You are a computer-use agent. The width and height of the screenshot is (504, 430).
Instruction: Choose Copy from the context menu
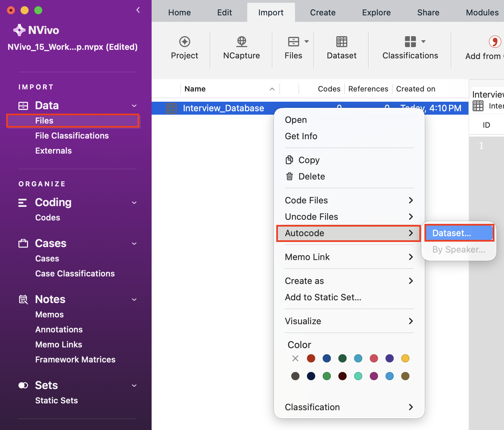[309, 160]
